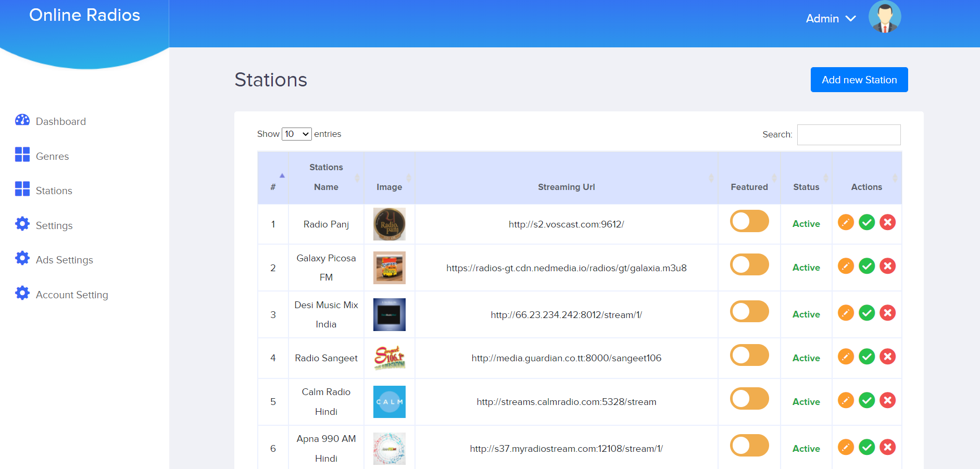Viewport: 980px width, 469px height.
Task: Edit Desi Music Mix India station
Action: 846,313
